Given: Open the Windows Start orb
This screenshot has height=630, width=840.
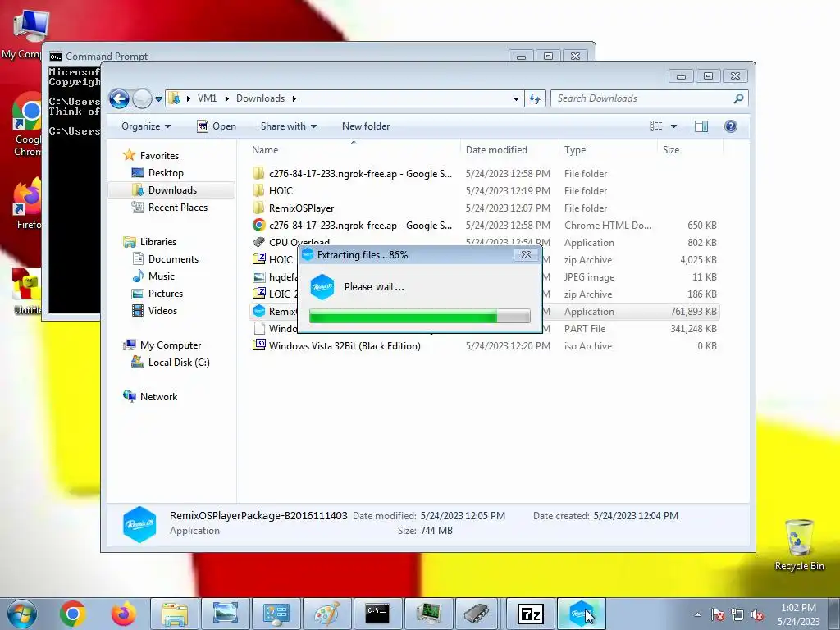Looking at the screenshot, I should [22, 614].
